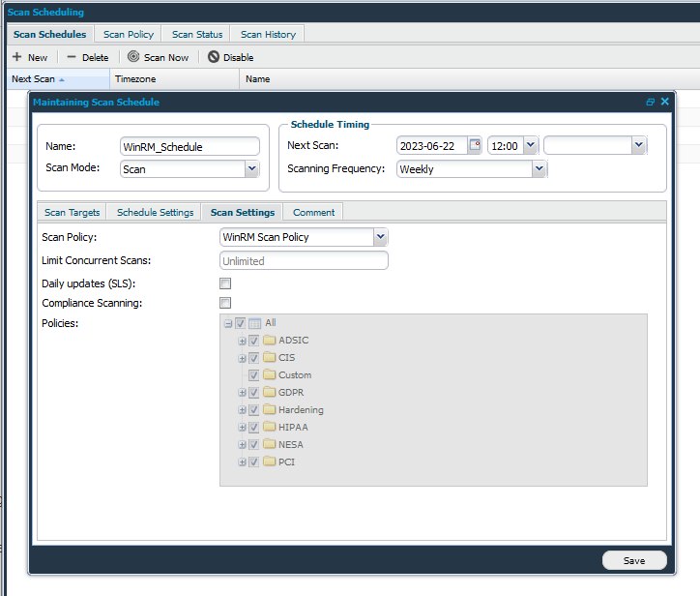Switch to the Scan Targets tab
The height and width of the screenshot is (596, 700).
(72, 213)
